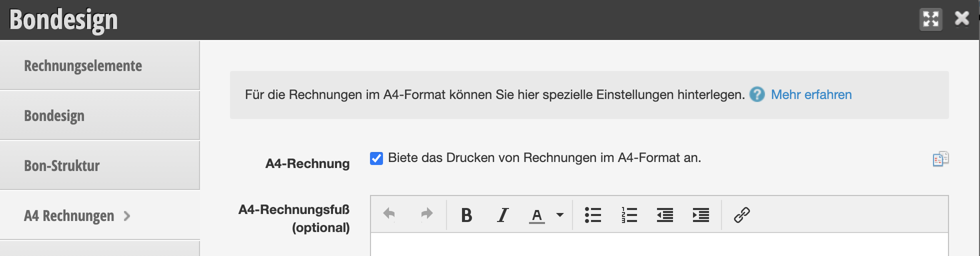This screenshot has width=980, height=256.
Task: Click the copy settings icon beside A4-Rechnung
Action: (940, 159)
